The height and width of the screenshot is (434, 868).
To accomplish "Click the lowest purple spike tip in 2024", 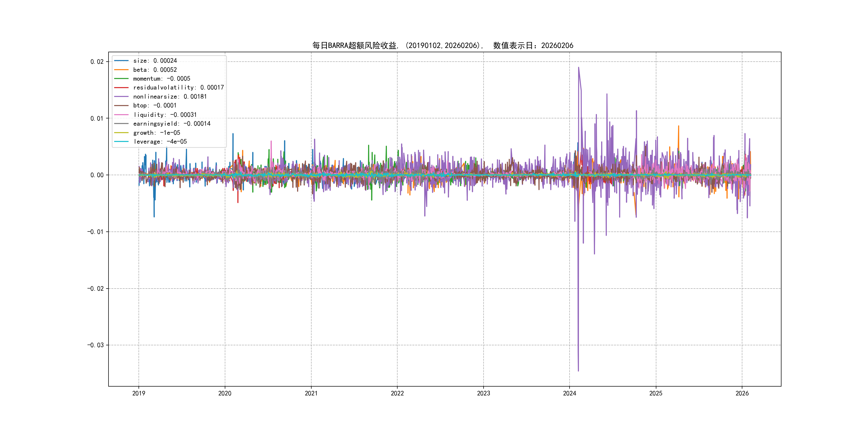I will [x=578, y=371].
